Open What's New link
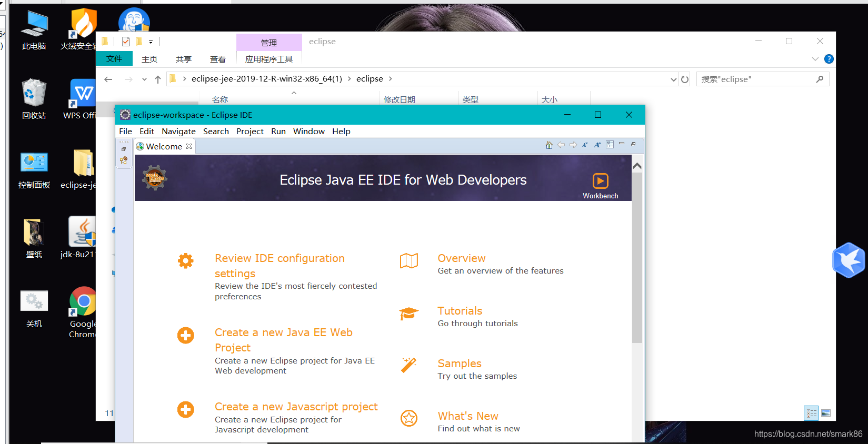The width and height of the screenshot is (868, 444). point(468,416)
